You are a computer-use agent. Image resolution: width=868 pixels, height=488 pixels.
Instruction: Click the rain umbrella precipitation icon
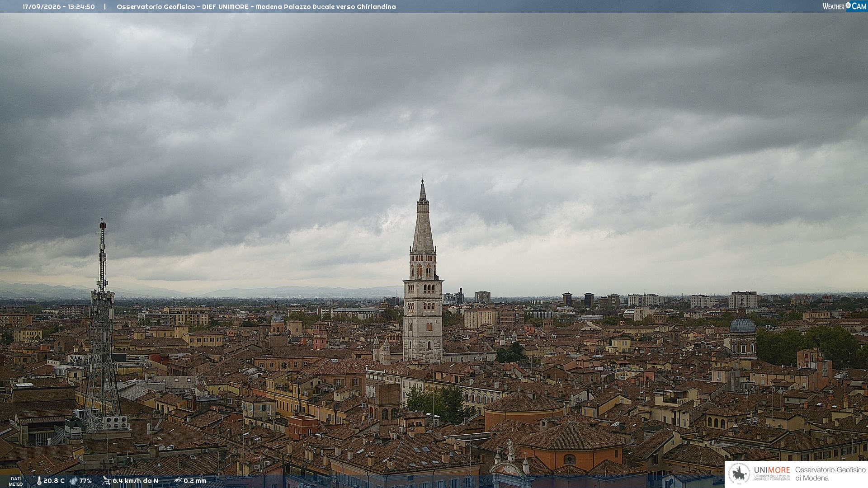pos(178,481)
